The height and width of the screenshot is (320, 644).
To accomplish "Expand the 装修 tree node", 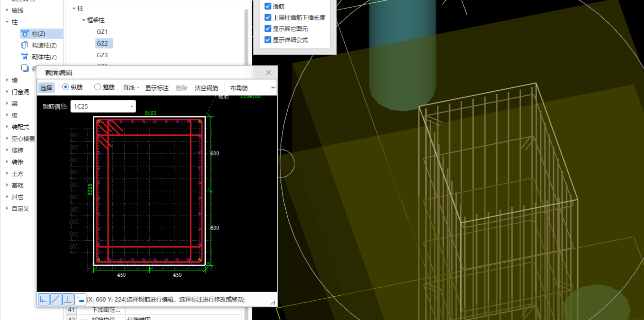I will [7, 162].
